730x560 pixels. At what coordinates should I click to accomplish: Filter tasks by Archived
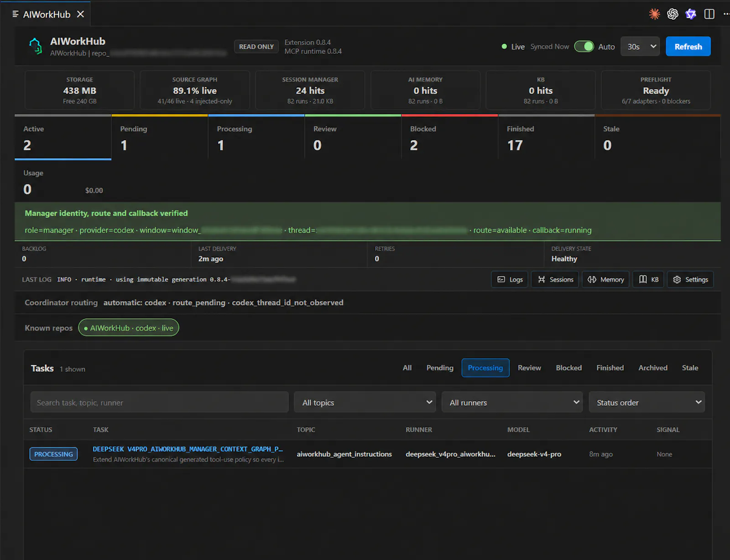pyautogui.click(x=653, y=368)
